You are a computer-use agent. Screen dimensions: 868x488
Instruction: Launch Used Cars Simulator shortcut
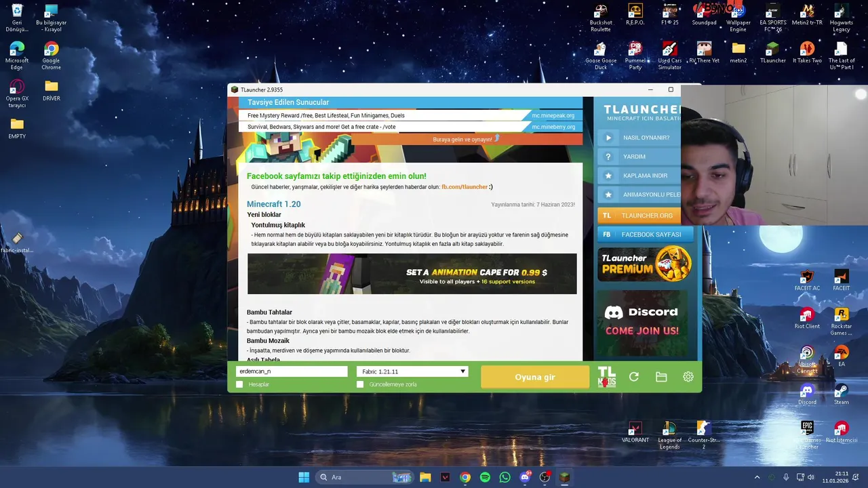coord(669,56)
